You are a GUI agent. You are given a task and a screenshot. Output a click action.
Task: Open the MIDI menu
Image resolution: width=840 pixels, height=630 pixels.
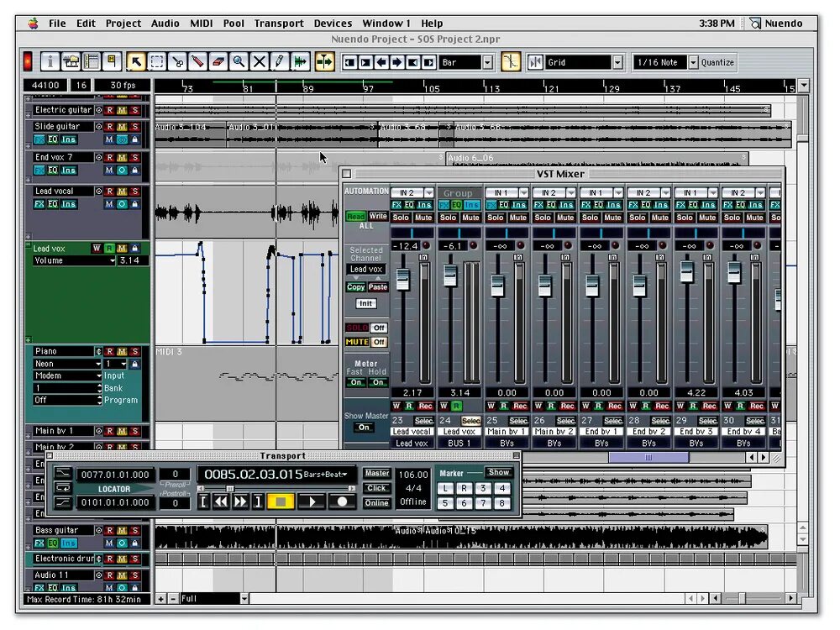(202, 23)
